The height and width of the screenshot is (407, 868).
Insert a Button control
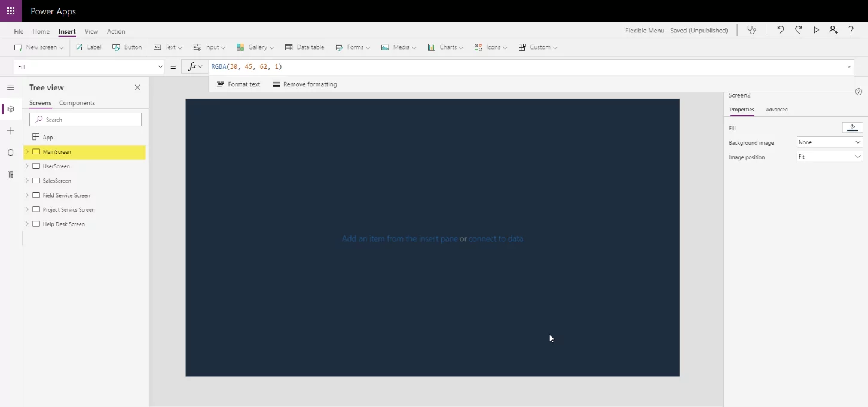[x=127, y=47]
